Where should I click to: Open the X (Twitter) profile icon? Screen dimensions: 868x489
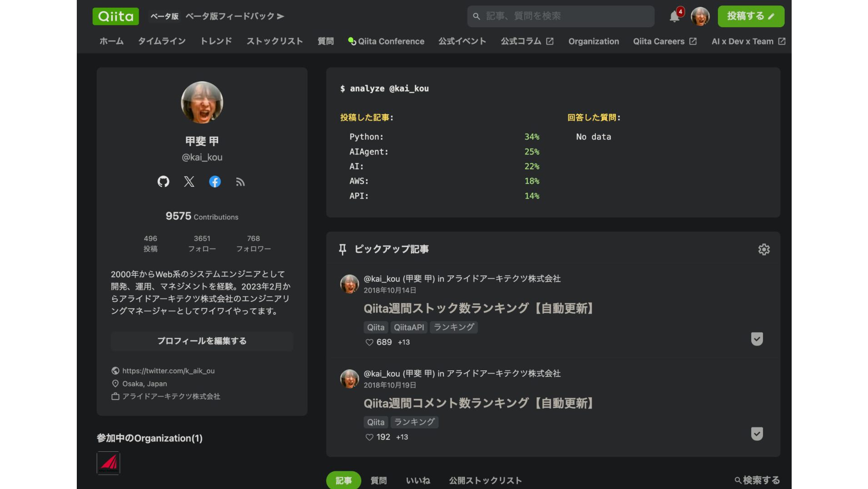pyautogui.click(x=189, y=182)
